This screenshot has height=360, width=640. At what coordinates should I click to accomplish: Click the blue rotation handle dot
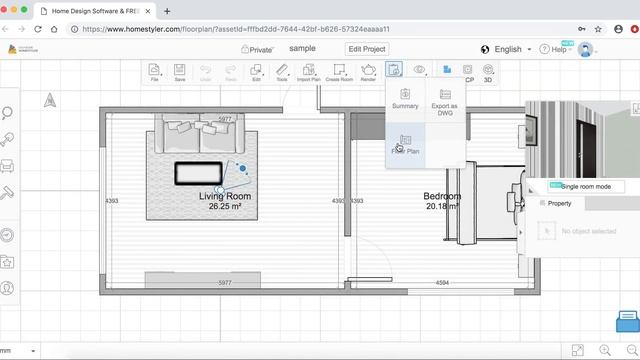point(243,168)
